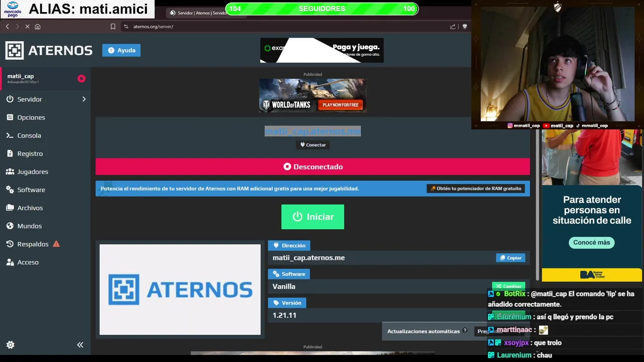Open the World of Tanks ad banner
644x362 pixels.
pos(313,96)
